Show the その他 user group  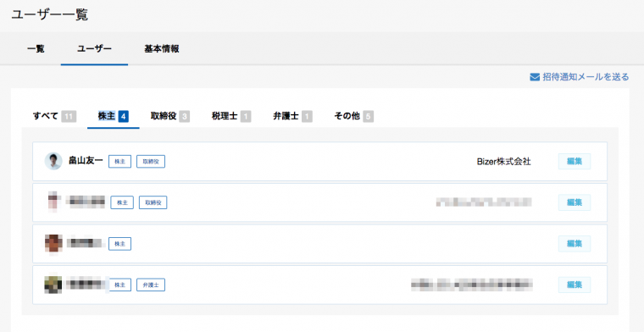tap(353, 117)
